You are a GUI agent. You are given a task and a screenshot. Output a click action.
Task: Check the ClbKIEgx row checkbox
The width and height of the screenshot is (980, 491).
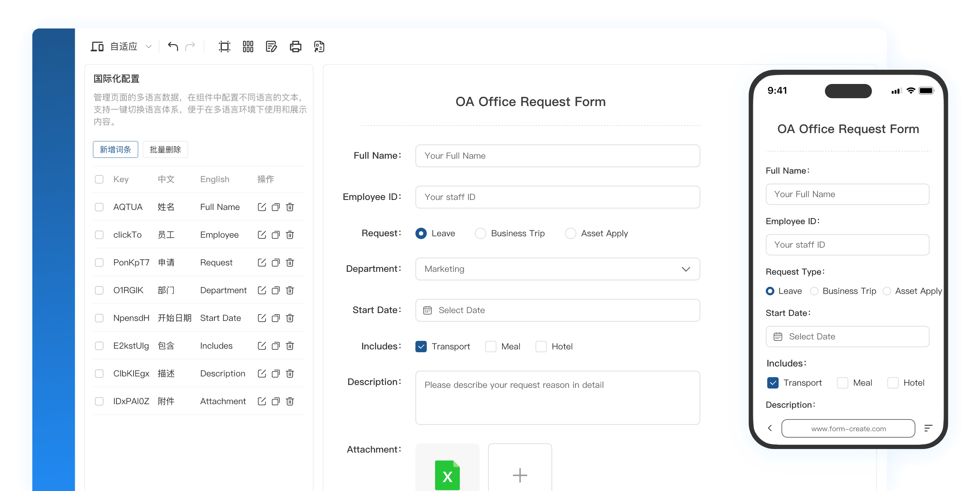point(99,373)
